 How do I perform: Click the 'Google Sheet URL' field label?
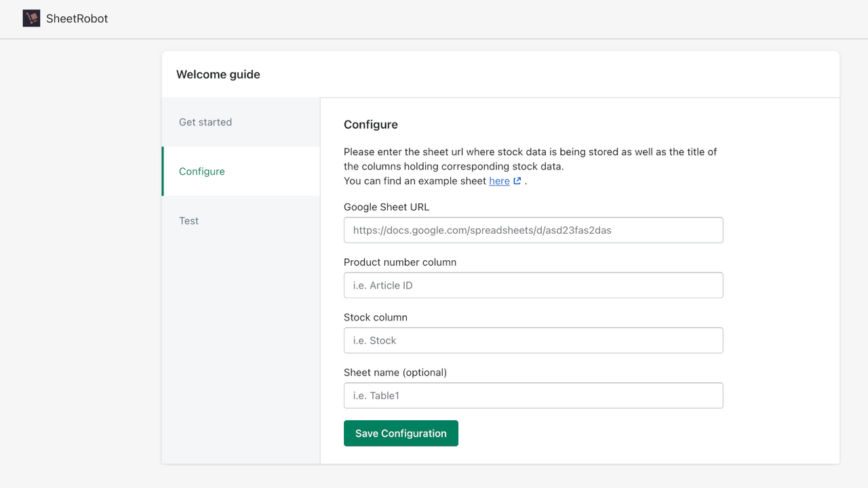pyautogui.click(x=387, y=207)
